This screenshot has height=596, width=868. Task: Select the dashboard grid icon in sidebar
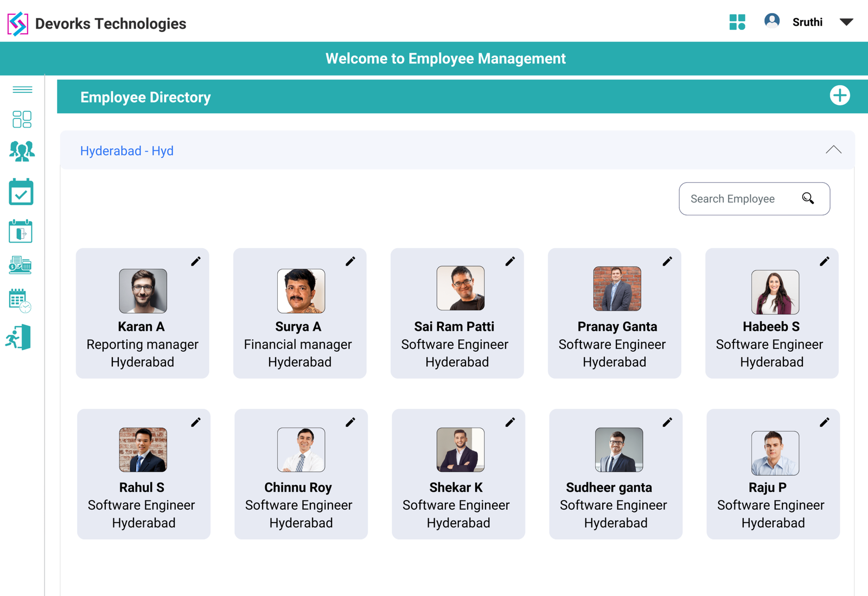tap(21, 119)
